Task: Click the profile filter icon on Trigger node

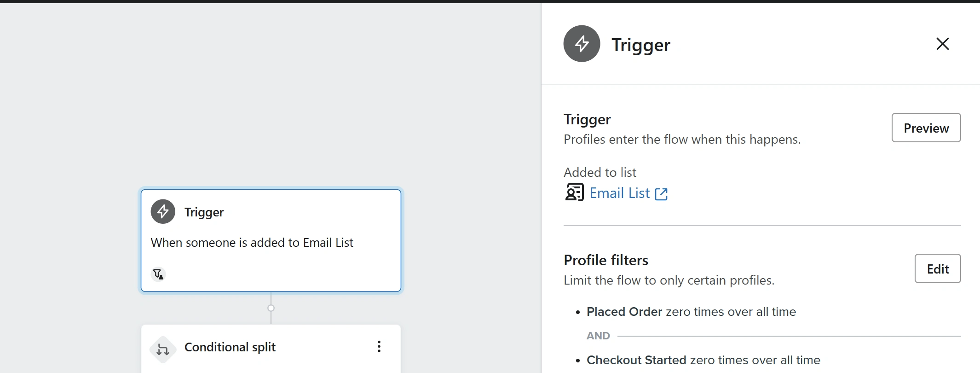Action: point(158,274)
